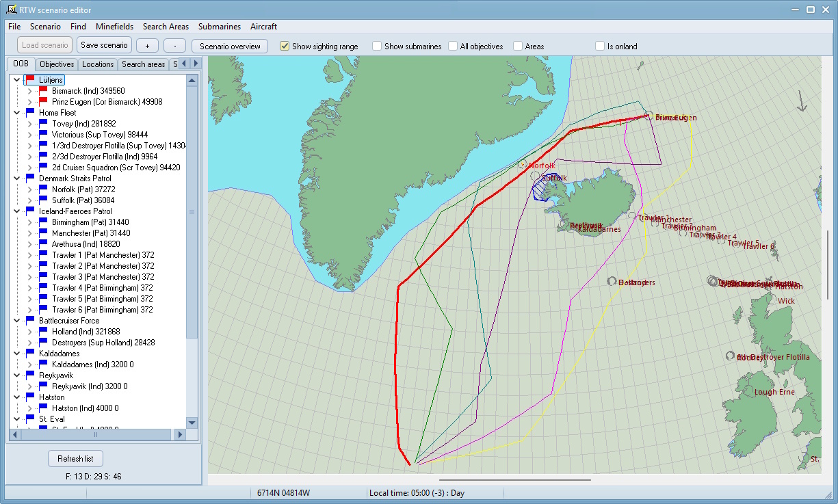Image resolution: width=838 pixels, height=504 pixels.
Task: Click the plus zoom-in button
Action: point(147,46)
